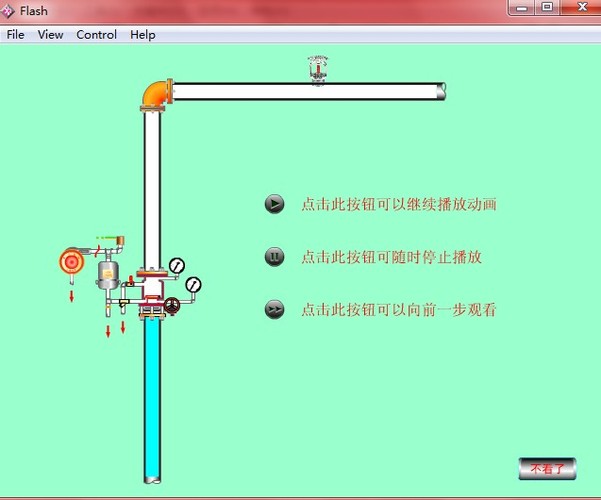Click the red 不看了 button
601x500 pixels.
click(x=547, y=469)
